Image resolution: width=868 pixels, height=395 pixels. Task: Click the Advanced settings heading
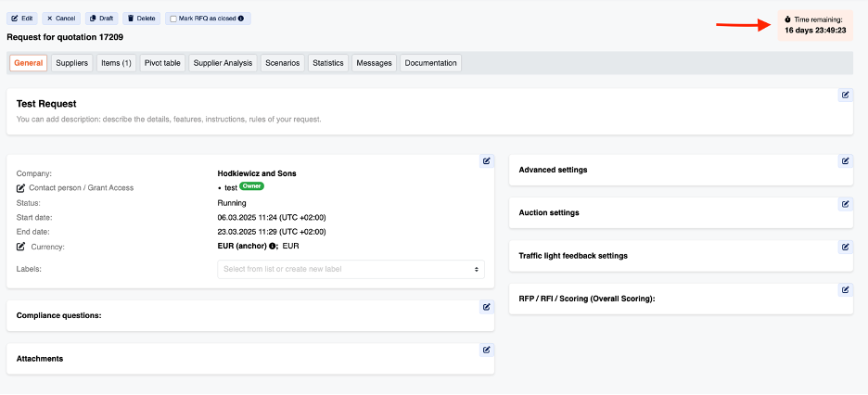point(553,170)
